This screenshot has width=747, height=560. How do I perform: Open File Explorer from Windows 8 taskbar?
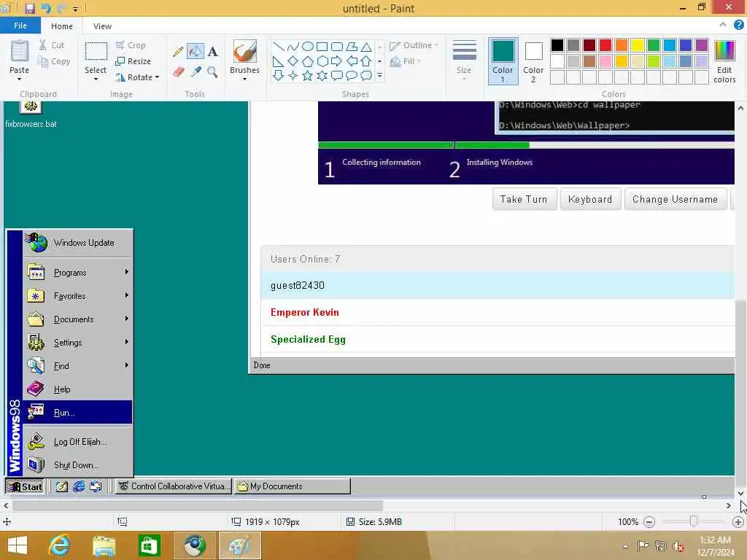(104, 545)
